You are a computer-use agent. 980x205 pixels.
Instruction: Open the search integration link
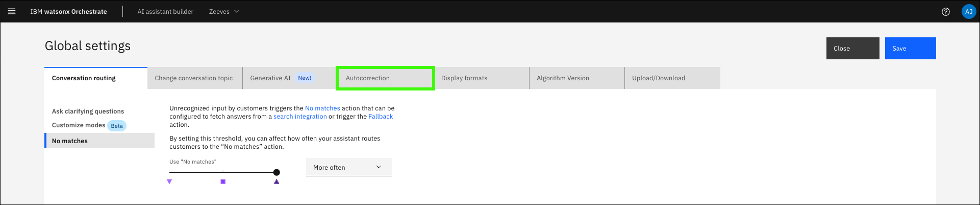(300, 117)
